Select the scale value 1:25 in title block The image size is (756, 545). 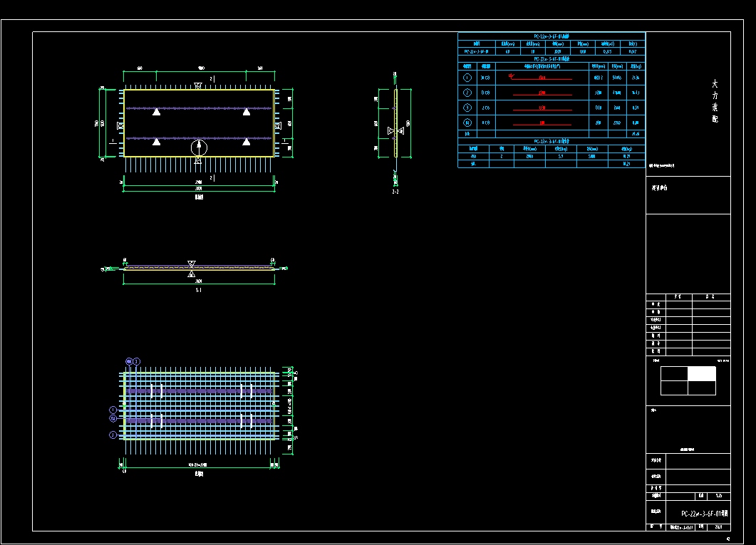point(718,496)
